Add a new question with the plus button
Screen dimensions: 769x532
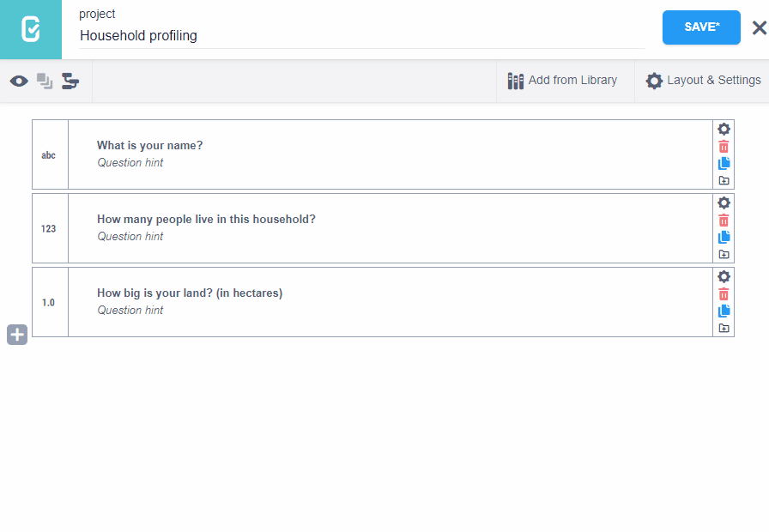coord(16,334)
